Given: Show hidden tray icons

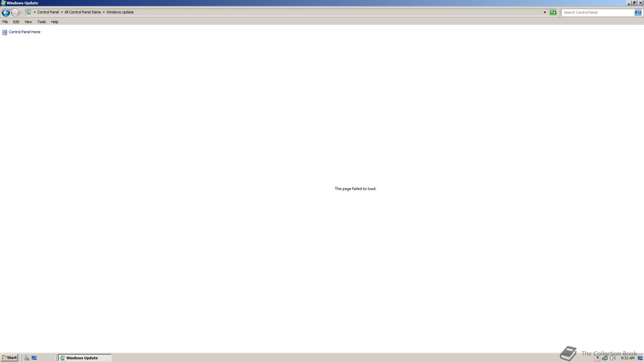Looking at the screenshot, I should click(x=597, y=358).
